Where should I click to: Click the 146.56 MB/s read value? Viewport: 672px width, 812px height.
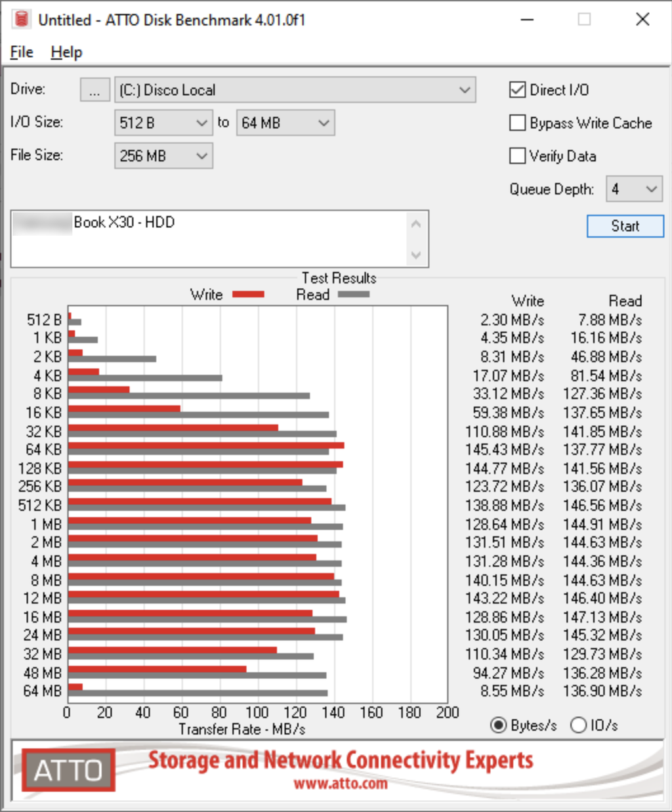tap(603, 505)
